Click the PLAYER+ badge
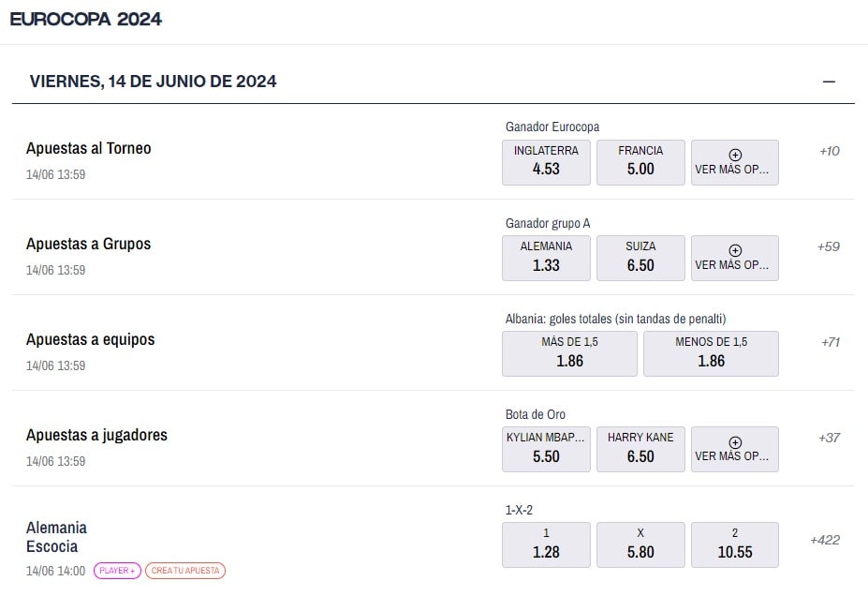Viewport: 868px width, 611px height. [117, 571]
